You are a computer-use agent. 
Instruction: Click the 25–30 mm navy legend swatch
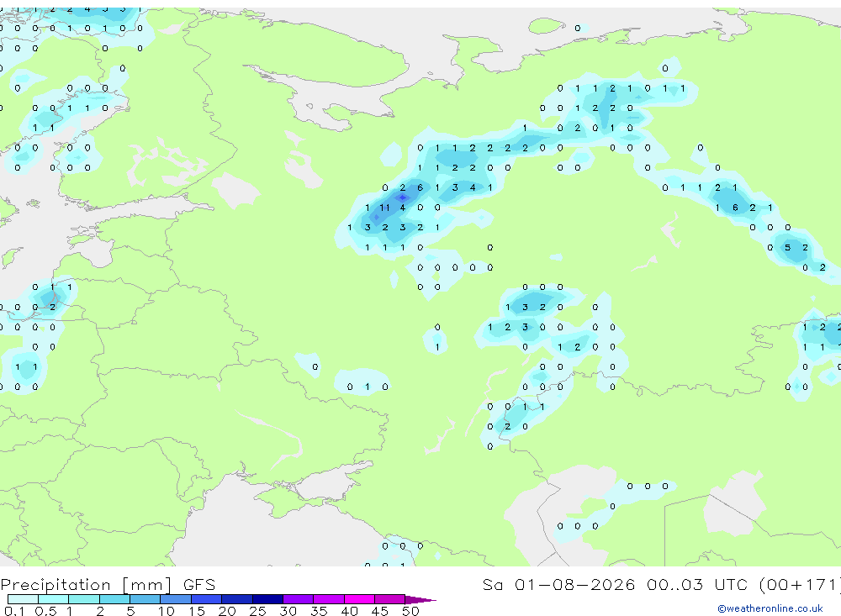tap(267, 599)
